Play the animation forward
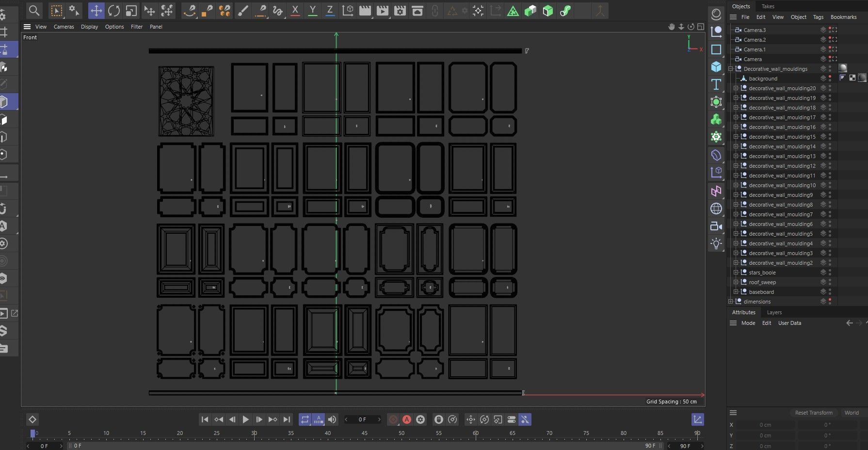 (x=245, y=419)
